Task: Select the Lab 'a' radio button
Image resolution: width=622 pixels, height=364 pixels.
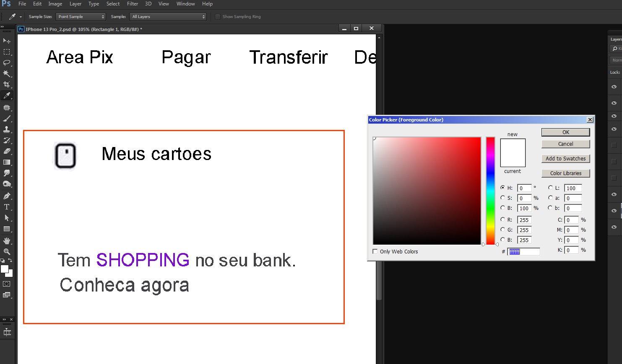Action: (x=550, y=198)
